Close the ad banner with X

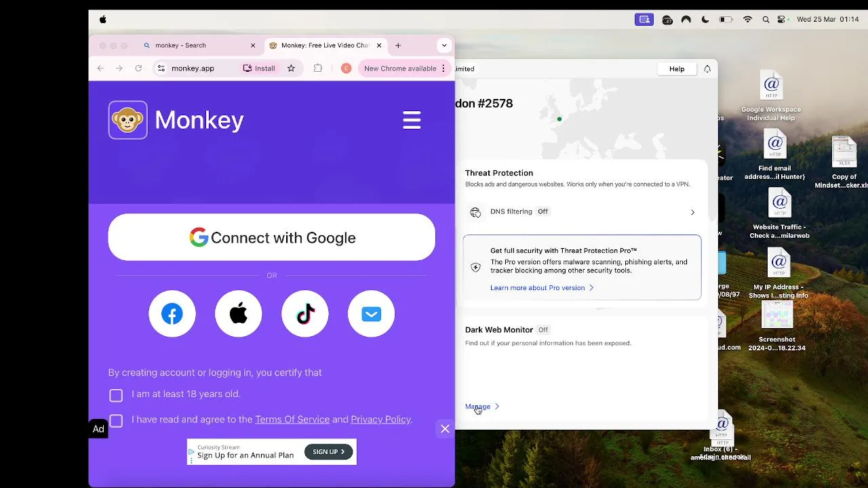445,429
